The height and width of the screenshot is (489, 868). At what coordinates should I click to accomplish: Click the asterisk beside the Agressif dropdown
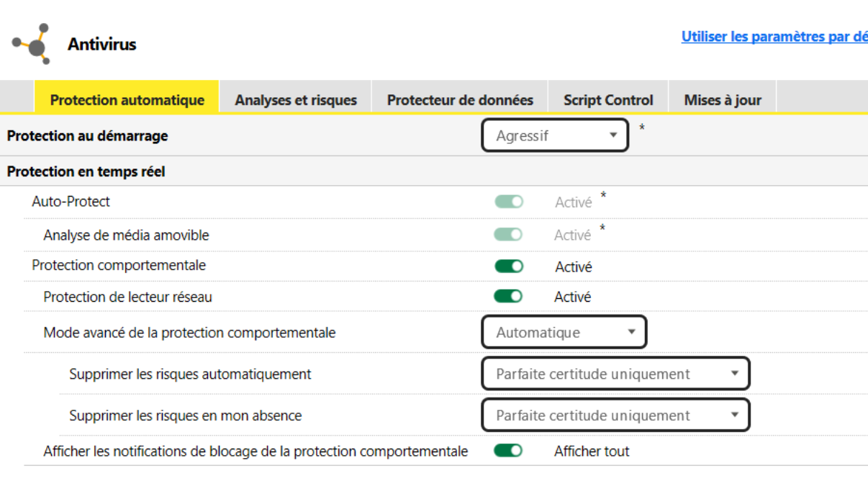[642, 129]
